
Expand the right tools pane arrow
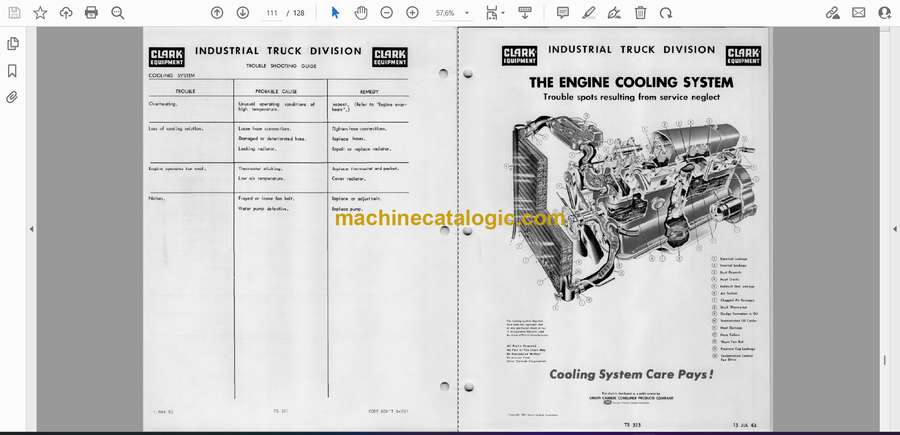coord(894,229)
